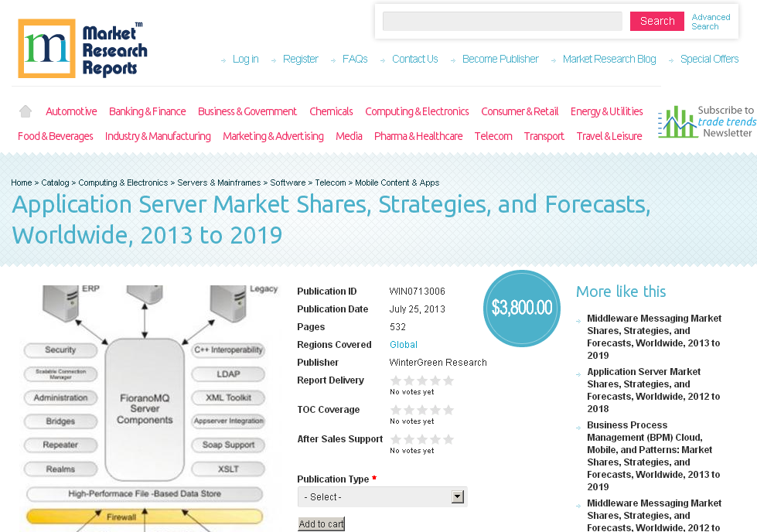Screen dimensions: 757x532
Task: Open Business Process Management (BPM) Cloud report
Action: [653, 455]
